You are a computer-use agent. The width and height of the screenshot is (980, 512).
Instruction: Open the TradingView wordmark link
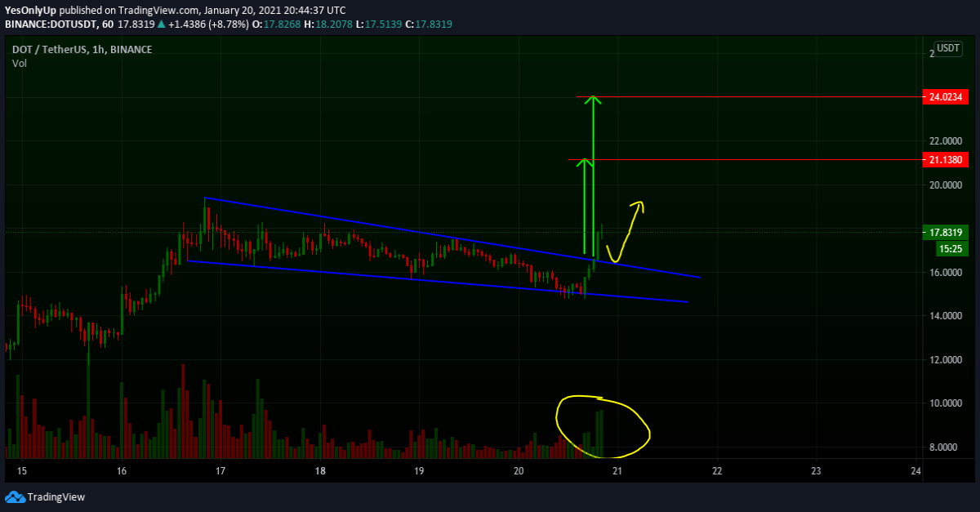56,496
